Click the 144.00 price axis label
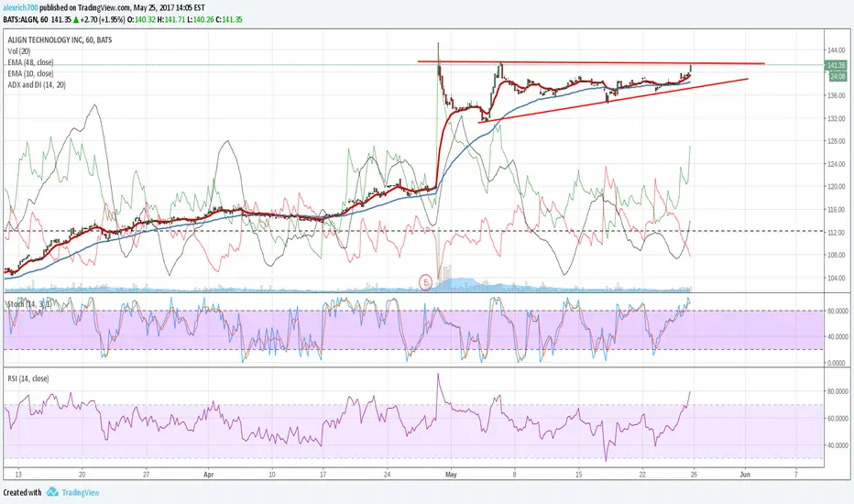The width and height of the screenshot is (854, 504). pos(836,50)
